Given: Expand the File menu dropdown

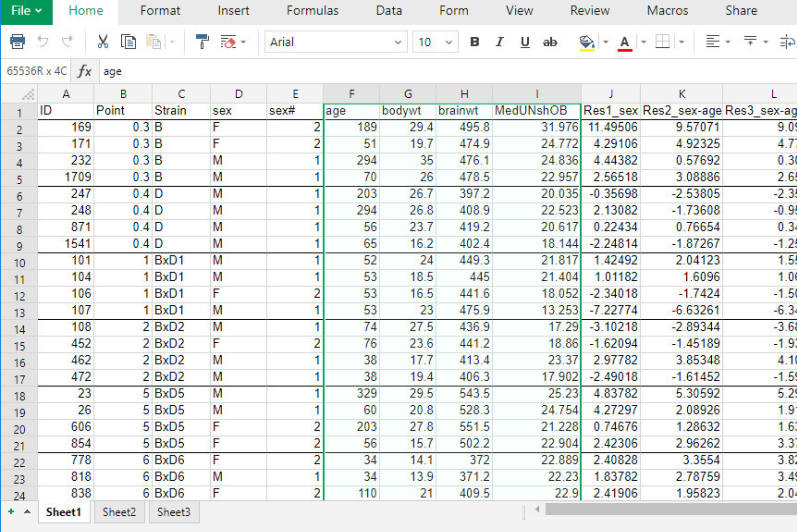Looking at the screenshot, I should point(26,11).
